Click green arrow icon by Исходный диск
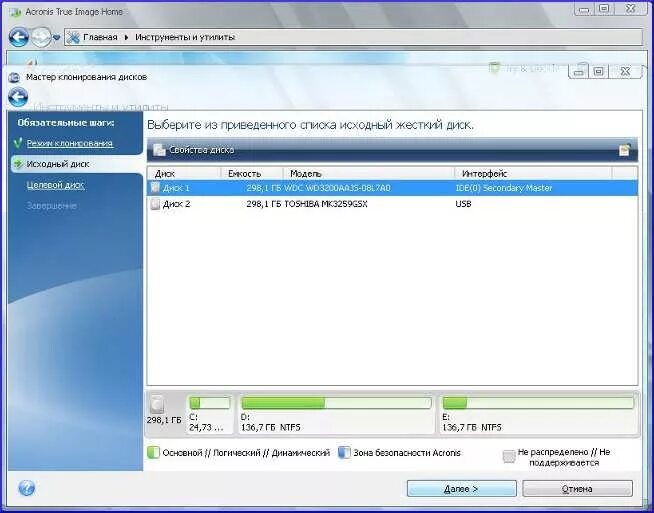Screen dimensions: 654x513 coord(18,164)
